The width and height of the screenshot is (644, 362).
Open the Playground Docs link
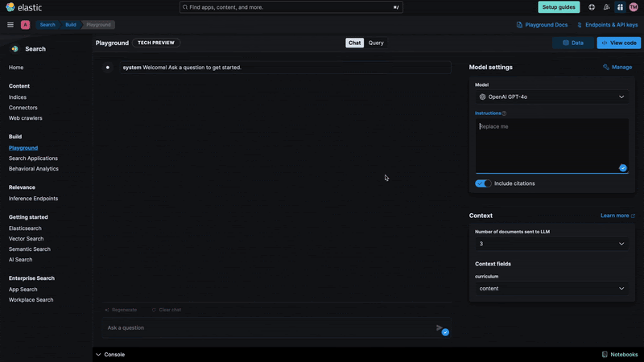pyautogui.click(x=543, y=25)
